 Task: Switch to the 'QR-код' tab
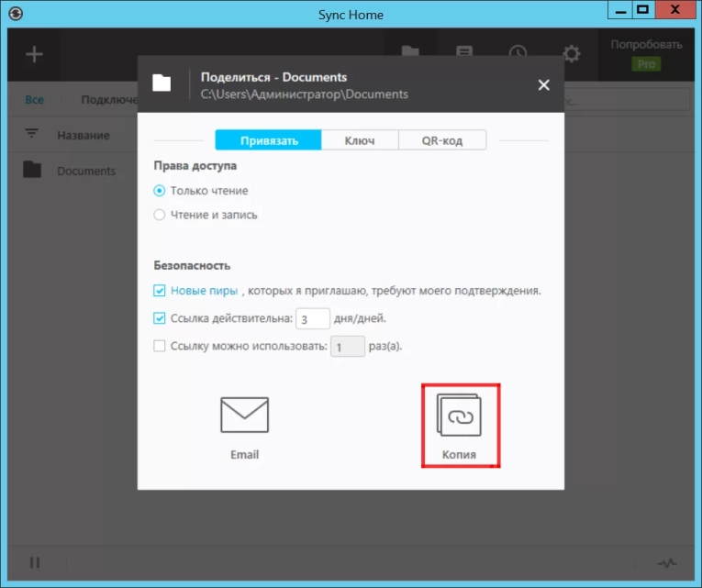(x=442, y=140)
